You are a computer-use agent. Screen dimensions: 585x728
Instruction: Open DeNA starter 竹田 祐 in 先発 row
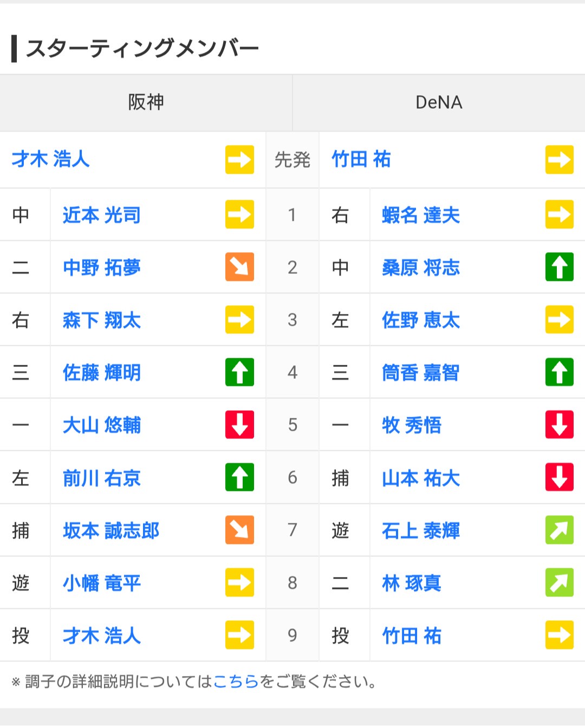[x=361, y=160]
